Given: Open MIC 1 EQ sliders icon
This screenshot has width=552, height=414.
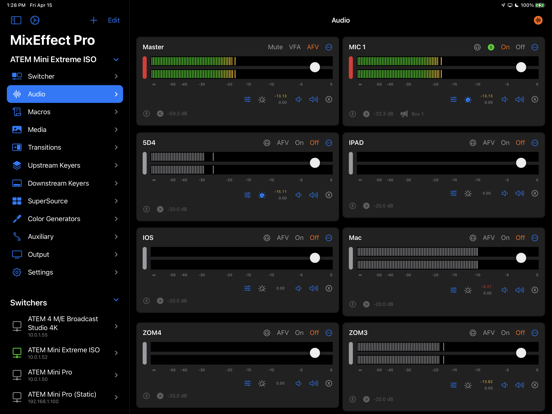Looking at the screenshot, I should pyautogui.click(x=453, y=100).
